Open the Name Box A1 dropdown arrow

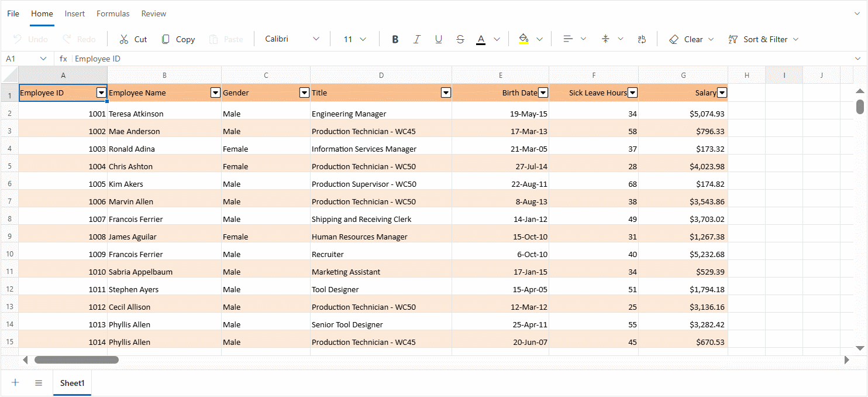[x=43, y=59]
